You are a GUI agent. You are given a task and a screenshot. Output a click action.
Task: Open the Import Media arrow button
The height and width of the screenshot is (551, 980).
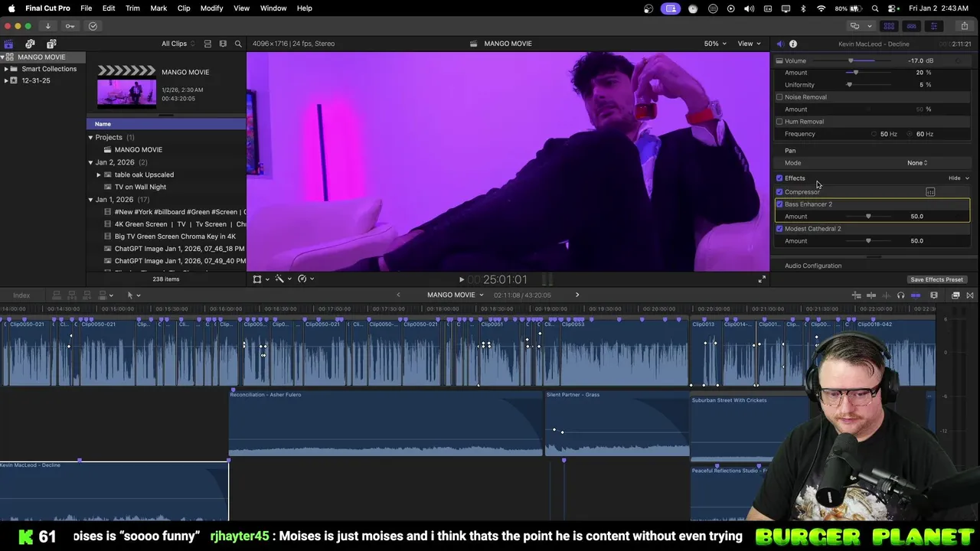(x=47, y=26)
